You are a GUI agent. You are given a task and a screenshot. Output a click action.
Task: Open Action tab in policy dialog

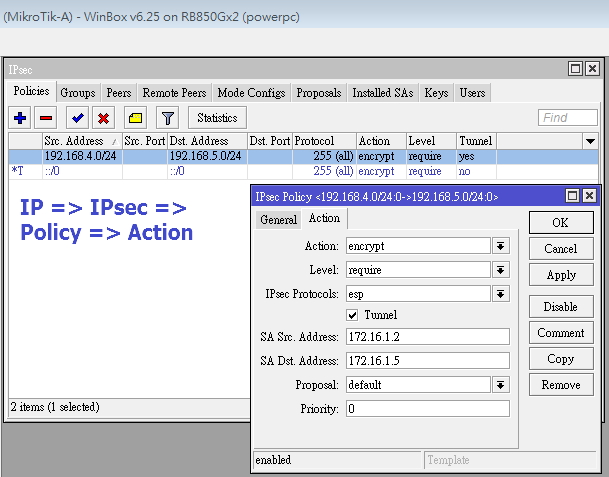[324, 218]
